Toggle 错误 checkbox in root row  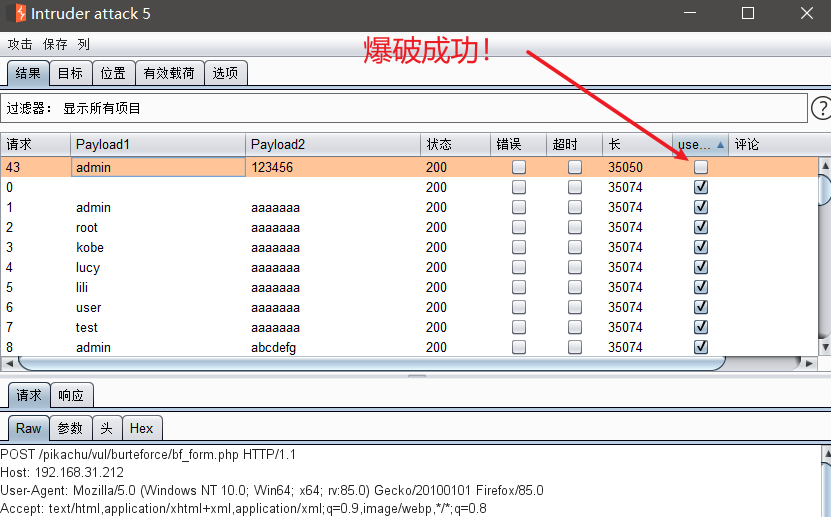point(519,227)
